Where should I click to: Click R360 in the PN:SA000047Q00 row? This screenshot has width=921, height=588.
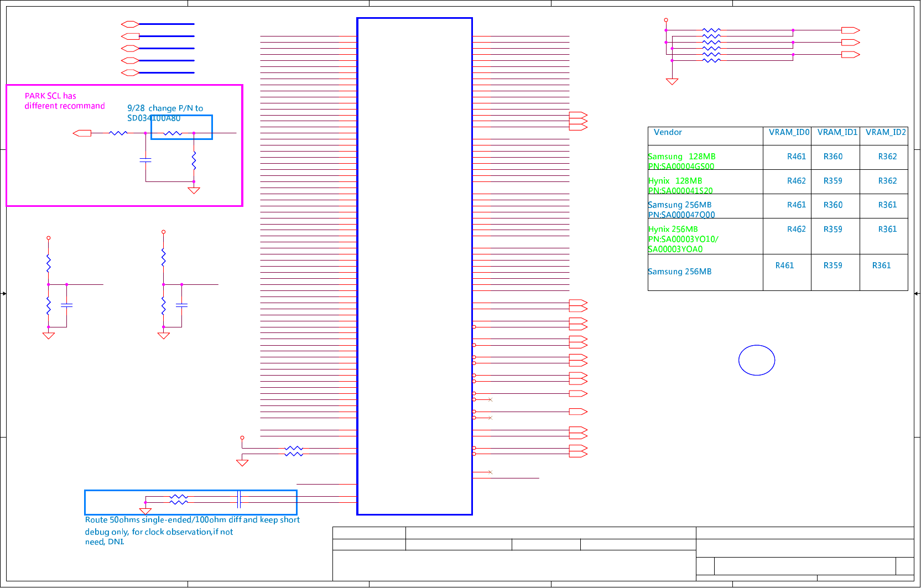pos(833,205)
